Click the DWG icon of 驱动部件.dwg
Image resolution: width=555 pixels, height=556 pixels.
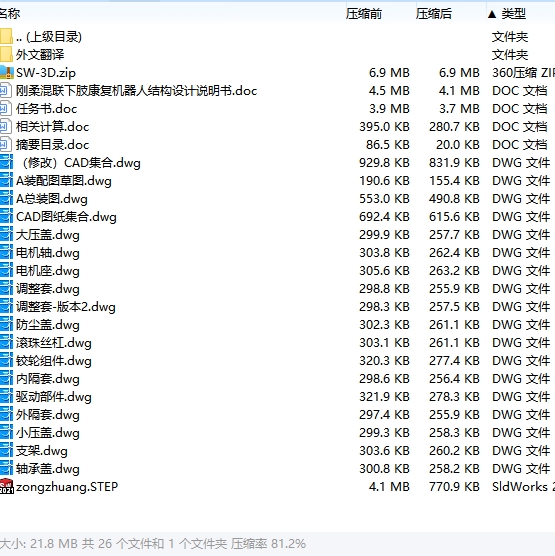pos(6,397)
